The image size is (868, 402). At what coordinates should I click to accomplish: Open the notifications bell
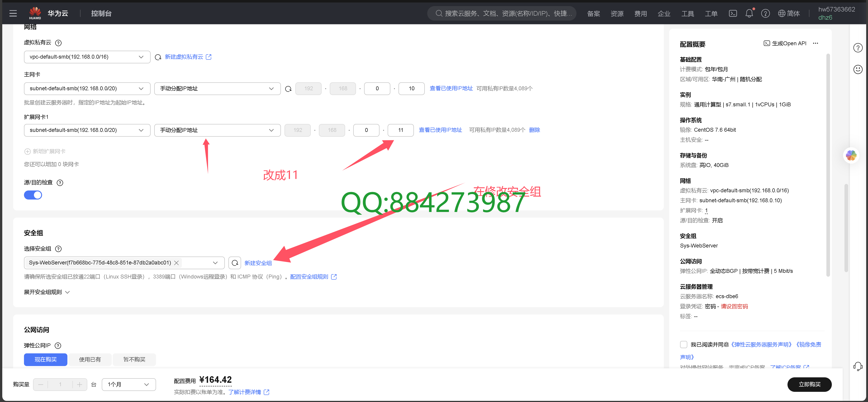[x=749, y=14]
